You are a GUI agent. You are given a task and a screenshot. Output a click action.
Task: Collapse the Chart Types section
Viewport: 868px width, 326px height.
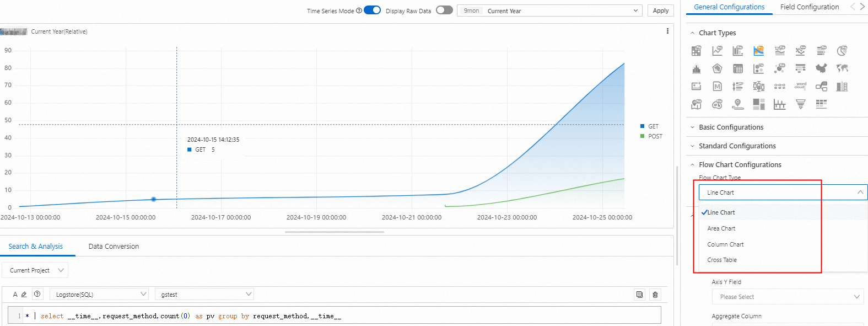click(x=718, y=33)
